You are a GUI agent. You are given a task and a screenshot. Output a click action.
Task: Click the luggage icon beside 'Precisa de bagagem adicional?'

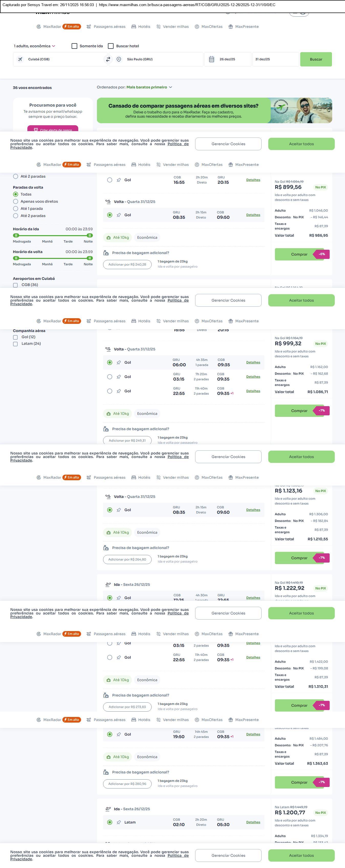pyautogui.click(x=106, y=253)
